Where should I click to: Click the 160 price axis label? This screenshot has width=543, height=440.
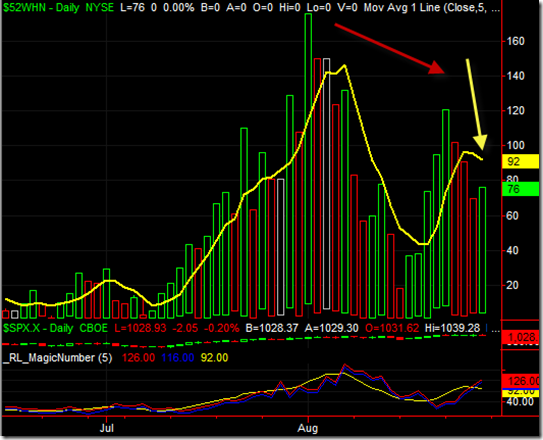pyautogui.click(x=516, y=41)
